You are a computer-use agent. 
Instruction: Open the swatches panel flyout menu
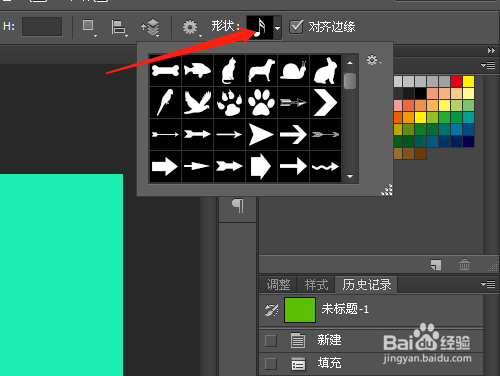tap(488, 65)
